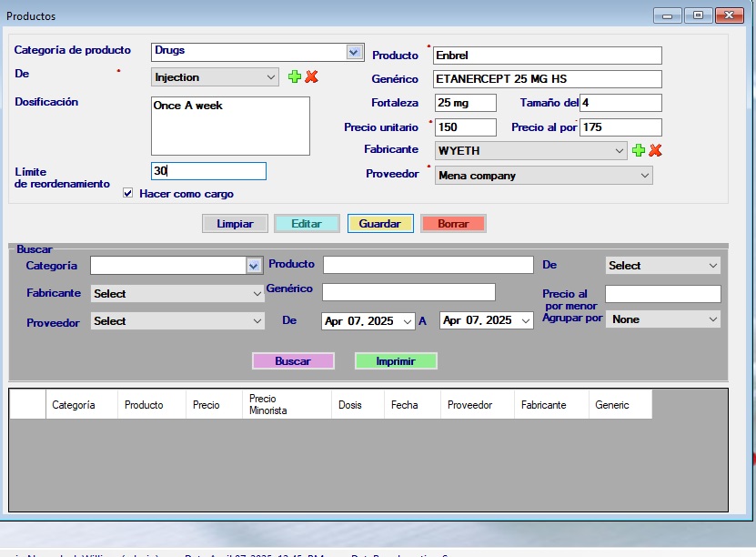Expand the 'Categoría de producto' Drugs dropdown
The width and height of the screenshot is (756, 557).
point(355,52)
